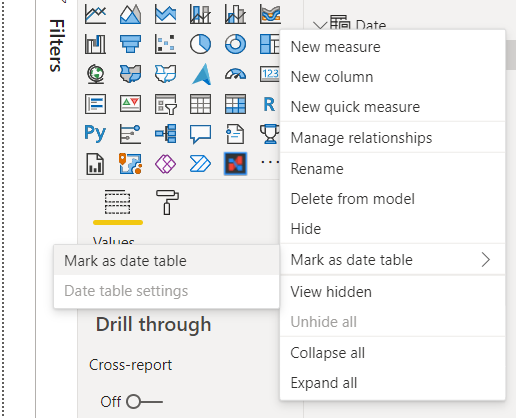Open Manage relationships
Image resolution: width=516 pixels, height=418 pixels.
393,138
